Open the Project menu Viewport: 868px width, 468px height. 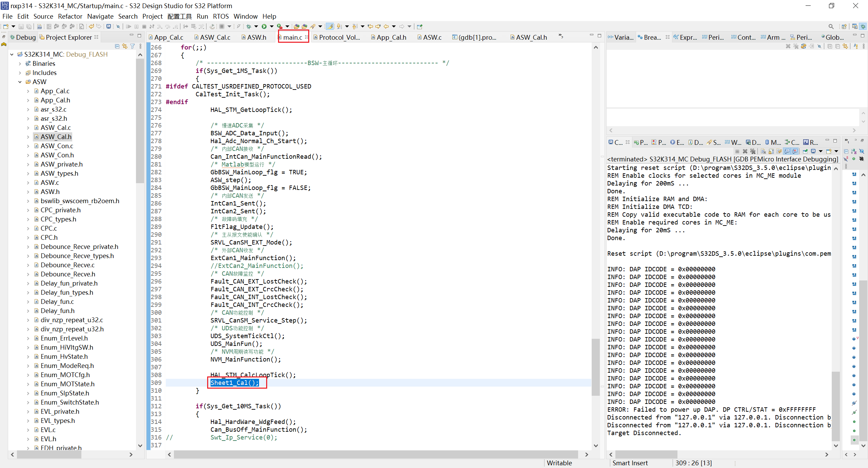152,16
